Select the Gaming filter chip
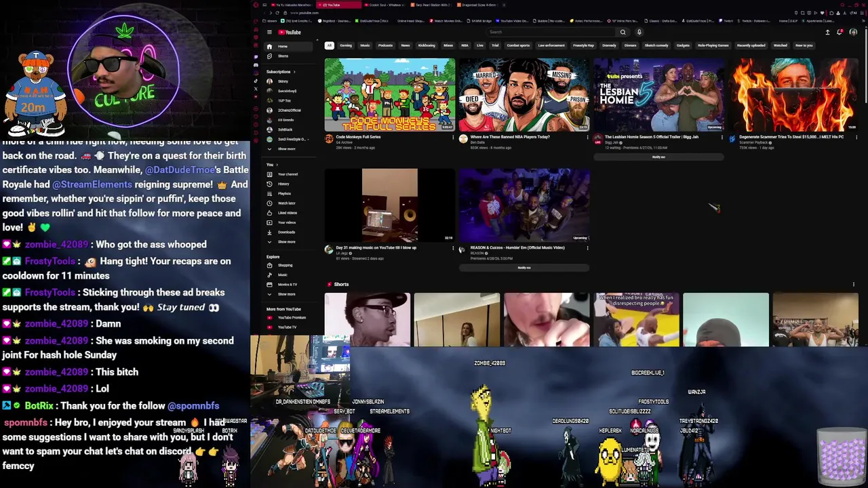 click(346, 45)
